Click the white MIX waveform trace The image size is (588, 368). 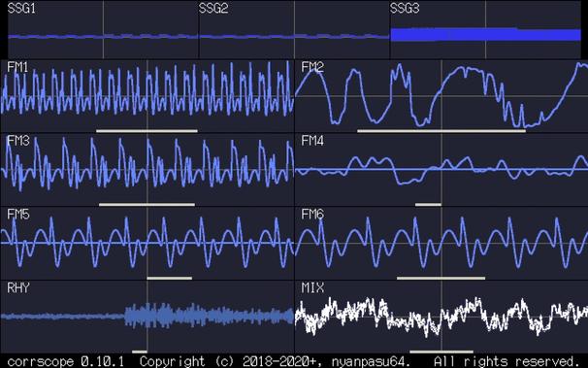point(441,316)
